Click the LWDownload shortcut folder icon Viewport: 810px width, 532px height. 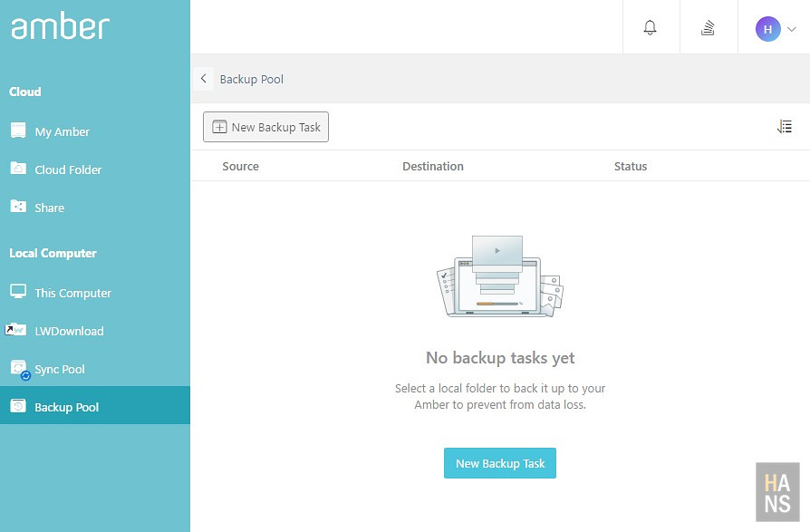click(x=16, y=329)
